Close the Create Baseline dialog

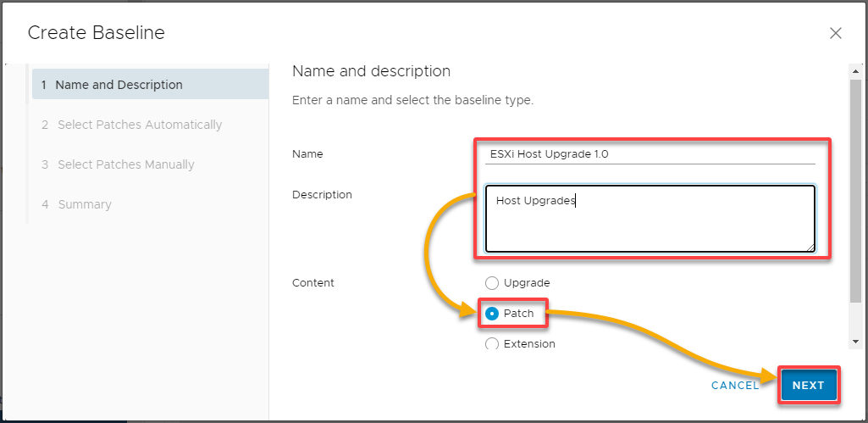tap(835, 33)
